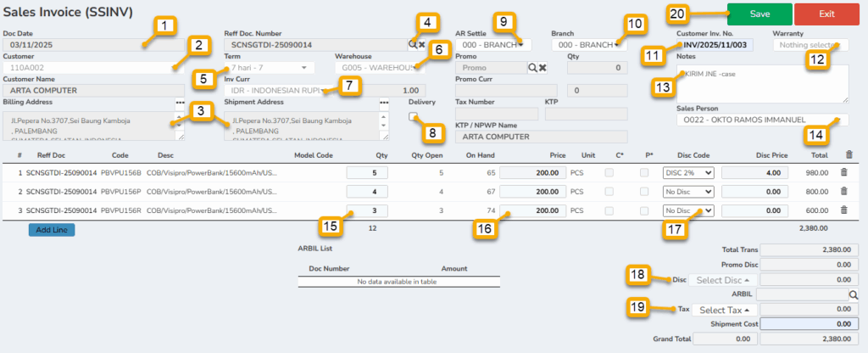Remove line 3 using the trash icon
Image resolution: width=868 pixels, height=353 pixels.
843,210
